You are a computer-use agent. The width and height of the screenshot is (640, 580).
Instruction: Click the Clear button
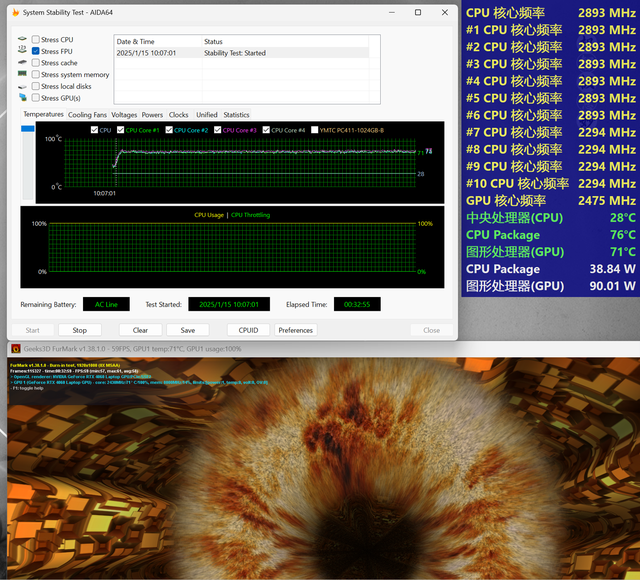pyautogui.click(x=140, y=330)
